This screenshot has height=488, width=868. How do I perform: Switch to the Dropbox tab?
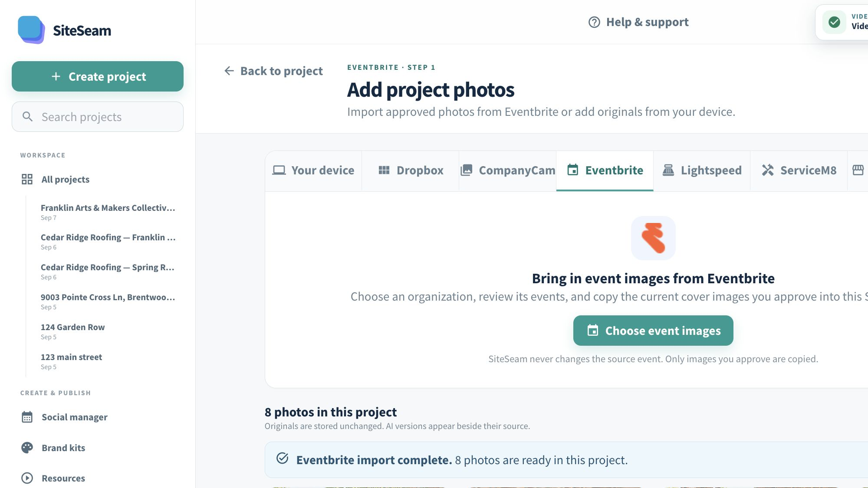(x=411, y=170)
